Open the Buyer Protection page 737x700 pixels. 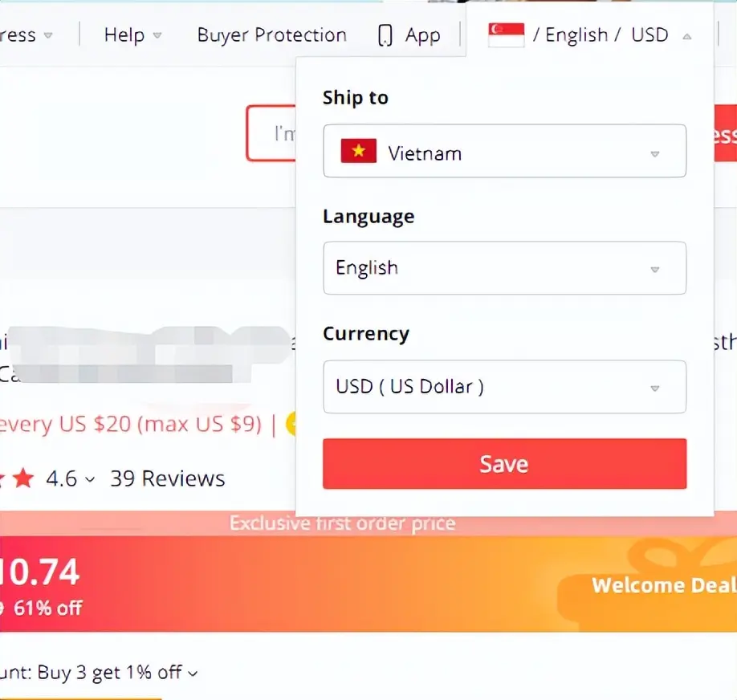(x=271, y=35)
